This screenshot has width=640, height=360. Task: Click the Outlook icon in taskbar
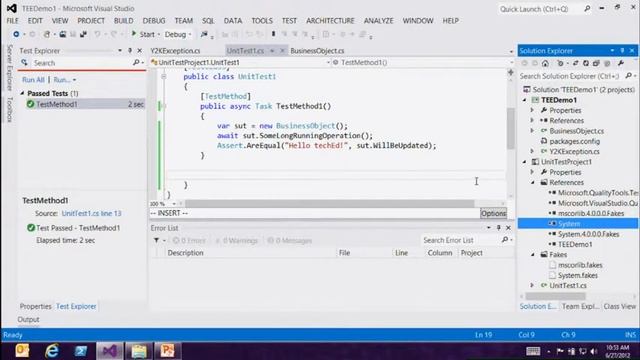pos(22,351)
